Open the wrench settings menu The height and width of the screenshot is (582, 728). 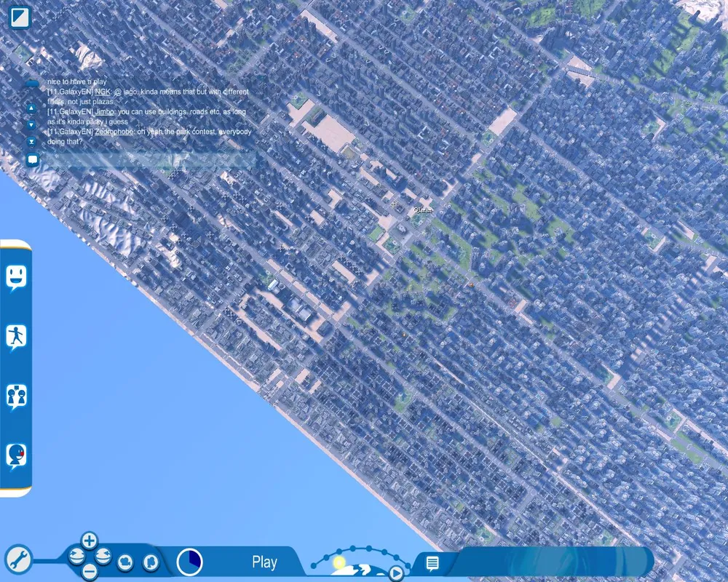(x=19, y=559)
